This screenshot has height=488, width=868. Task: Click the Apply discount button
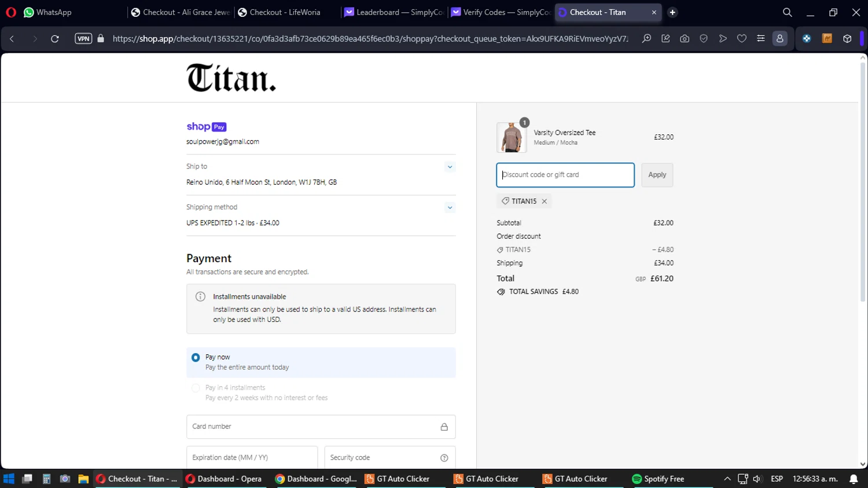[x=657, y=175]
